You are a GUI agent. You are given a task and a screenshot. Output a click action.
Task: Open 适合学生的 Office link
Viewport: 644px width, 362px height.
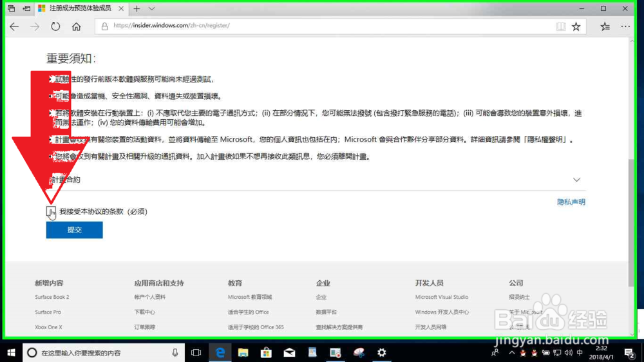click(x=248, y=312)
